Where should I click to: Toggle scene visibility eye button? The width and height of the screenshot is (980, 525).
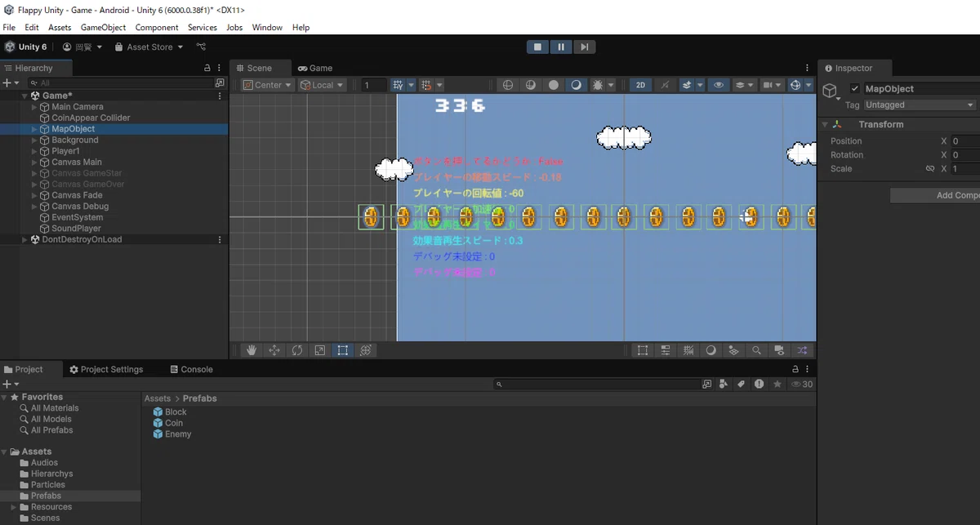point(719,85)
